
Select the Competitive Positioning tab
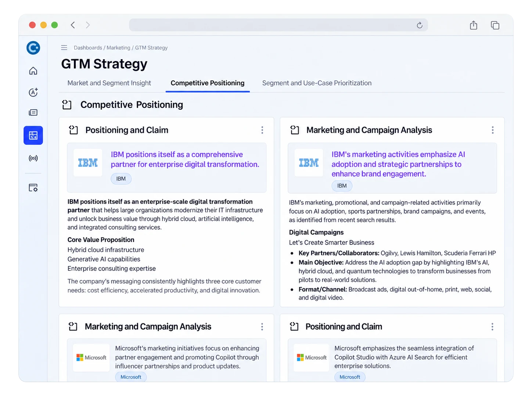coord(208,83)
